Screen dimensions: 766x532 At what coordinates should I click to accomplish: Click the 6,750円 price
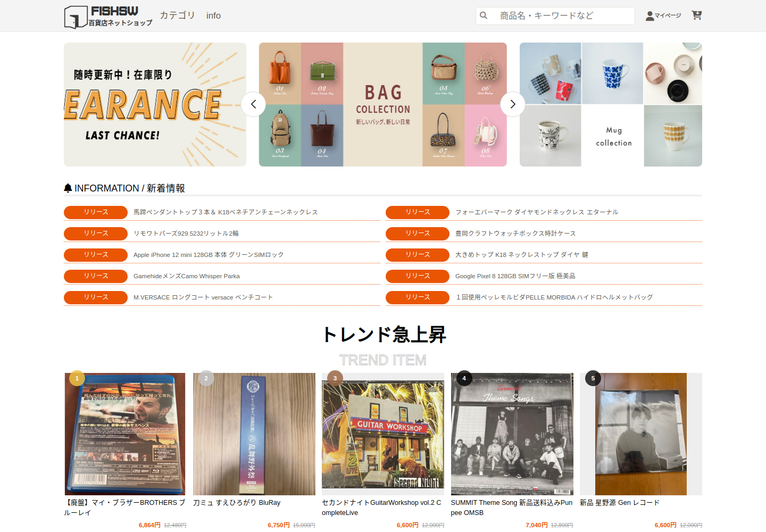click(279, 525)
